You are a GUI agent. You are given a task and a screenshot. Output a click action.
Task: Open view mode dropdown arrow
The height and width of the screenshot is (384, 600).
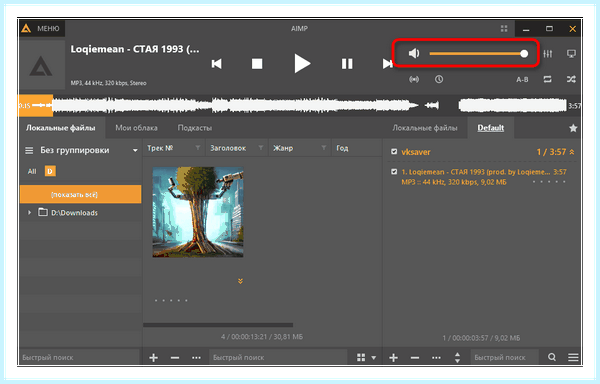pyautogui.click(x=374, y=358)
